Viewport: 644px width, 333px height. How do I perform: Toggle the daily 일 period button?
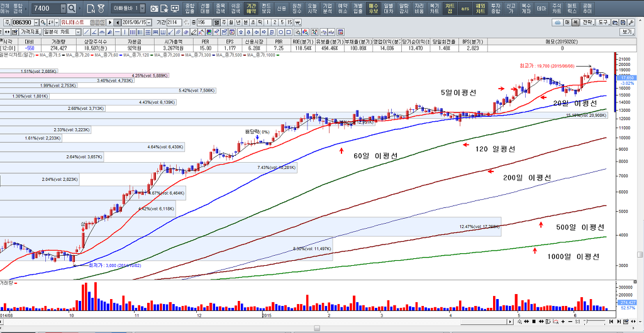pyautogui.click(x=216, y=23)
